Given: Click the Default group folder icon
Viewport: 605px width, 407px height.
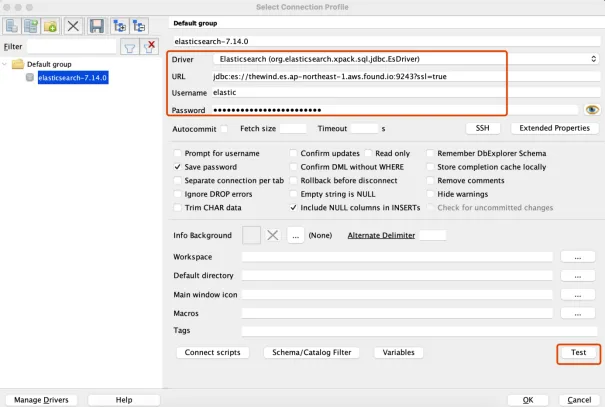Looking at the screenshot, I should tap(18, 64).
